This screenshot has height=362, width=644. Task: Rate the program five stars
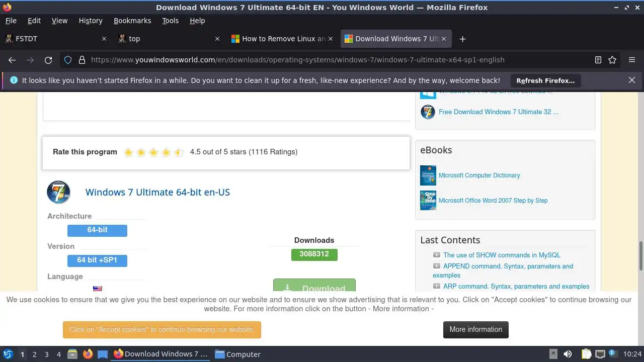[x=179, y=152]
